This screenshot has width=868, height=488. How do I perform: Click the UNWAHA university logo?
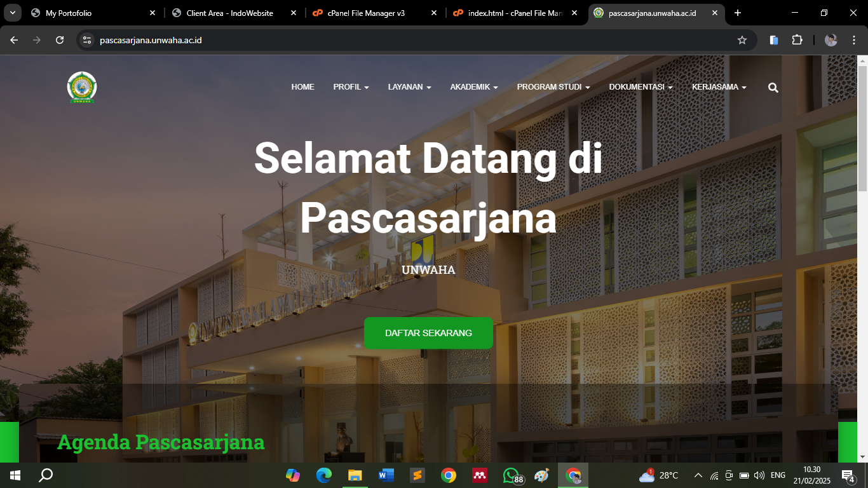coord(82,87)
